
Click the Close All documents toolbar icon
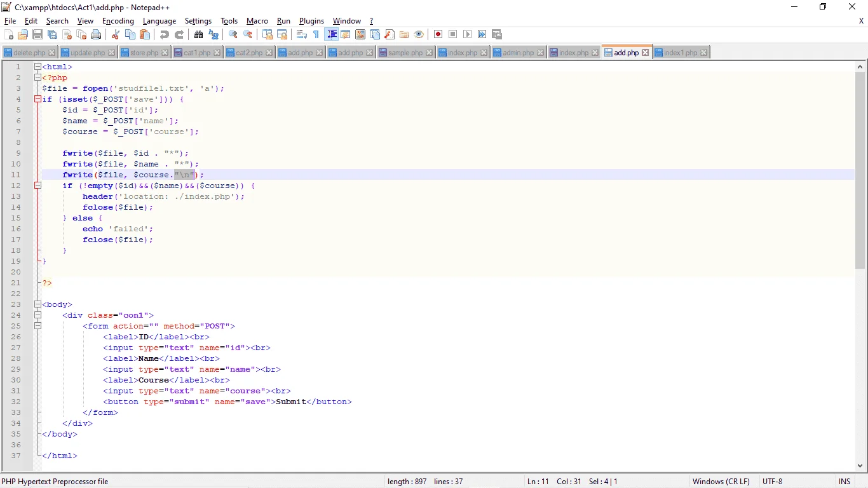pyautogui.click(x=81, y=34)
